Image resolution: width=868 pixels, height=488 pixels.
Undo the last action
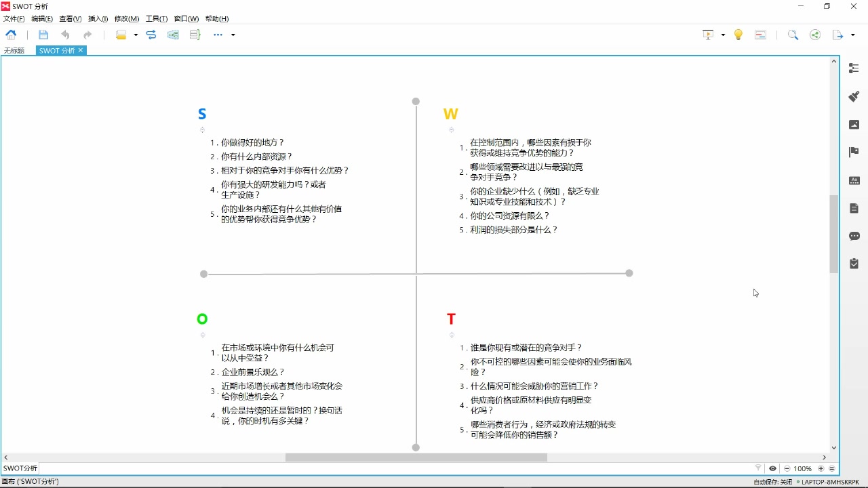tap(65, 35)
